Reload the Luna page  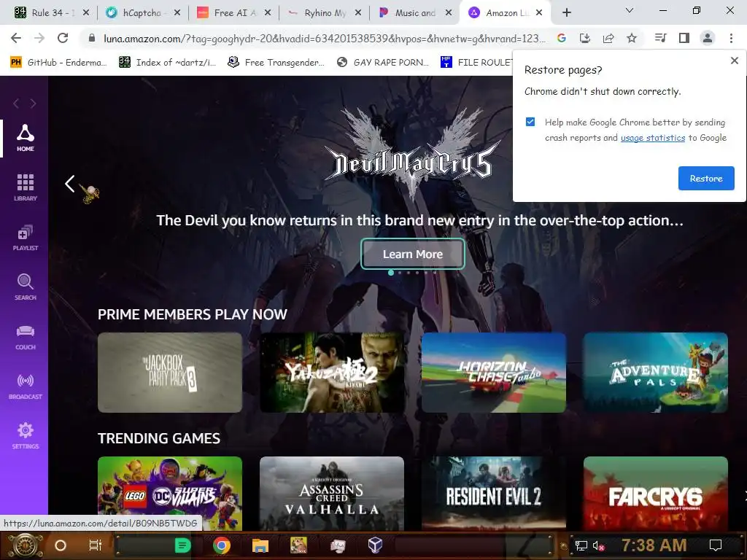click(x=63, y=38)
